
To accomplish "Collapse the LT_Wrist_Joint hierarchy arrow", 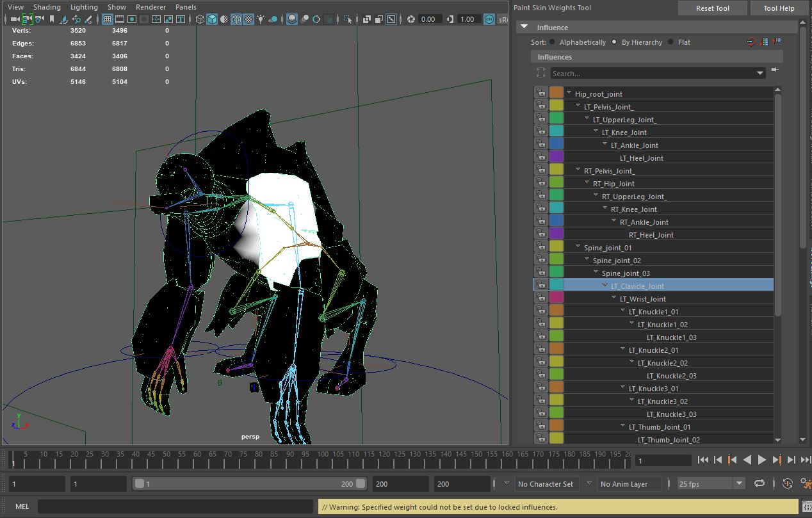I will [x=613, y=298].
